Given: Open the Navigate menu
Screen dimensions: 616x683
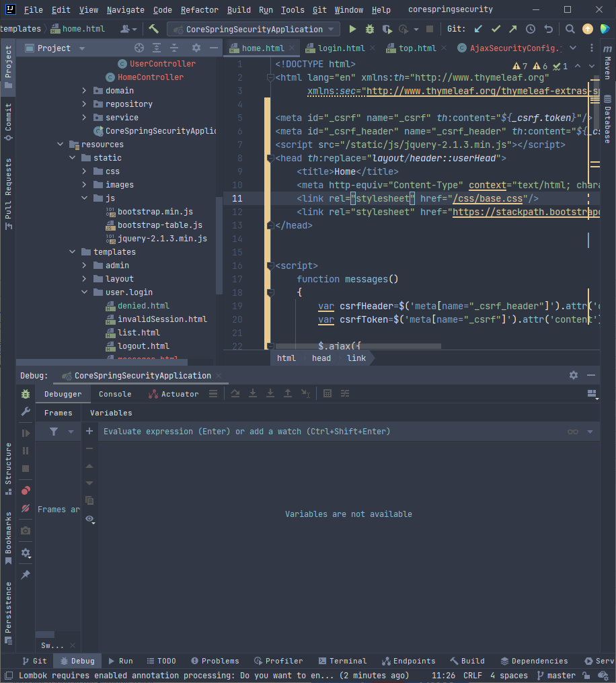Looking at the screenshot, I should [126, 9].
